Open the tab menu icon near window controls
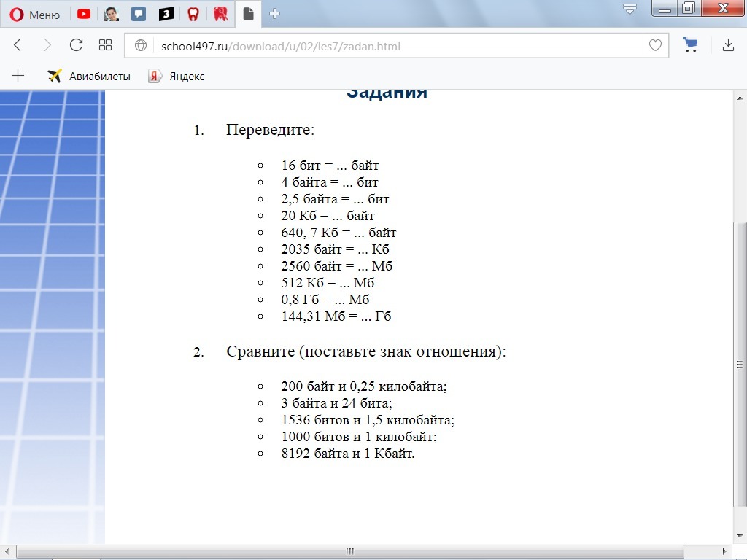Screen dimensions: 747x560 click(630, 9)
